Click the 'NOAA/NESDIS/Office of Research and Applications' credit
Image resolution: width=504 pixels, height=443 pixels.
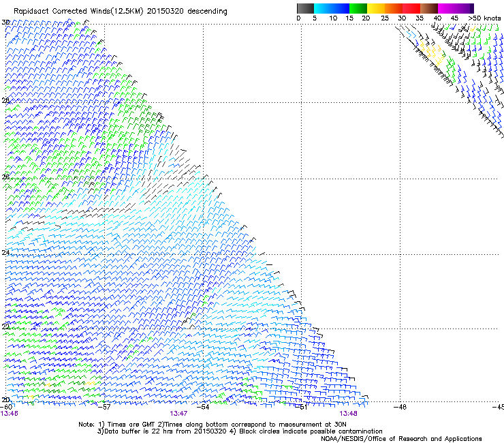(401, 439)
